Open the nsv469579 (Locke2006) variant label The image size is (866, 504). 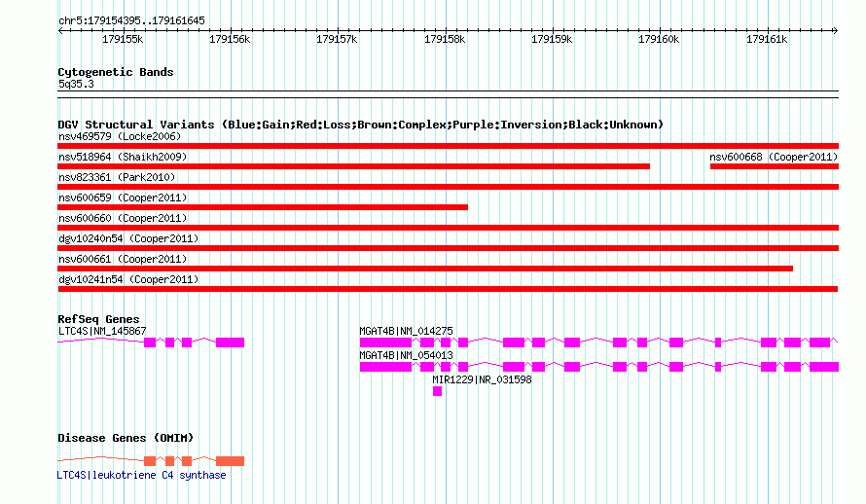(x=120, y=136)
